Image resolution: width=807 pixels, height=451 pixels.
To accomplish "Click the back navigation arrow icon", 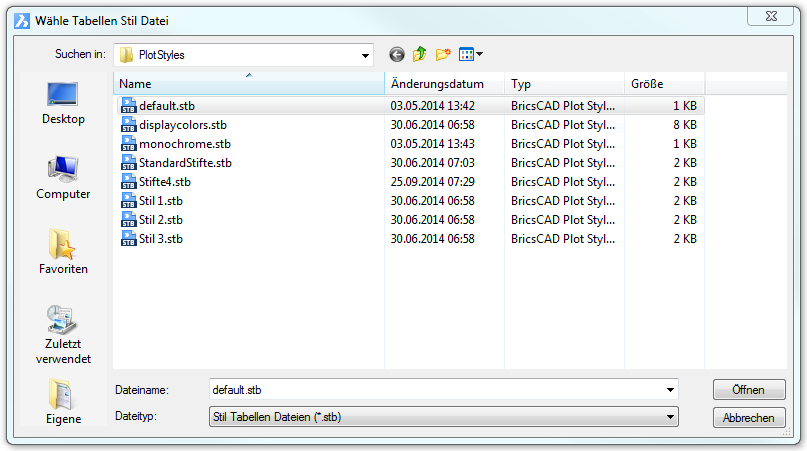I will coord(397,55).
